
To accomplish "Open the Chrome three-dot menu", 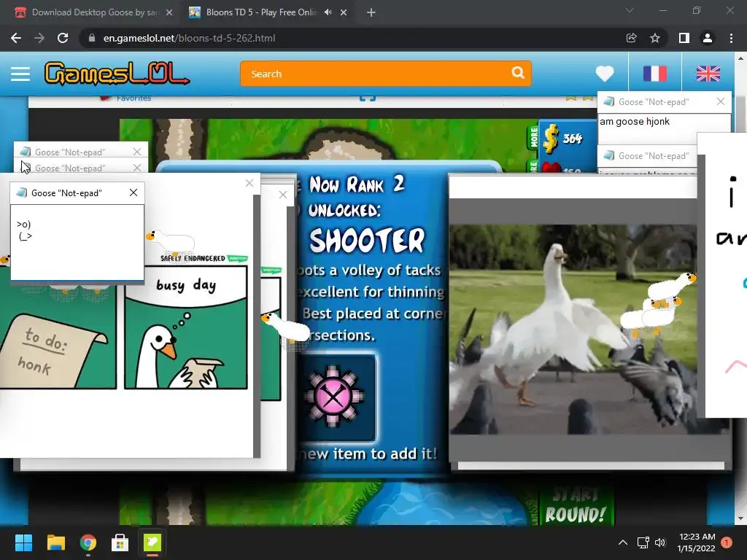I will (731, 38).
